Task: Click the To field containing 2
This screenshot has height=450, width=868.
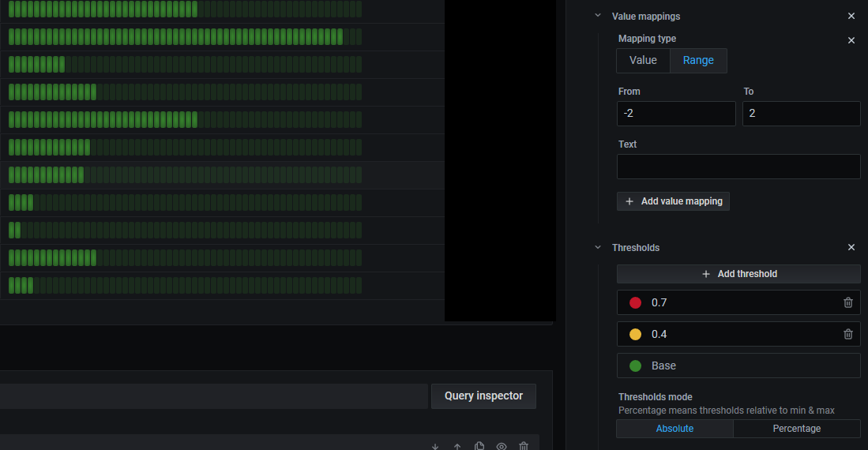Action: click(801, 114)
